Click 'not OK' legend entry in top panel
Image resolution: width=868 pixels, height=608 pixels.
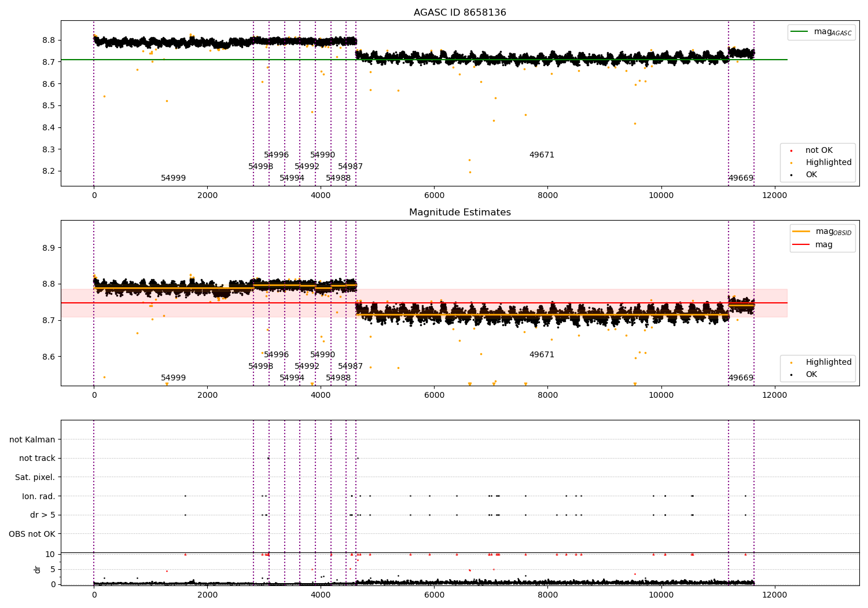pyautogui.click(x=819, y=151)
